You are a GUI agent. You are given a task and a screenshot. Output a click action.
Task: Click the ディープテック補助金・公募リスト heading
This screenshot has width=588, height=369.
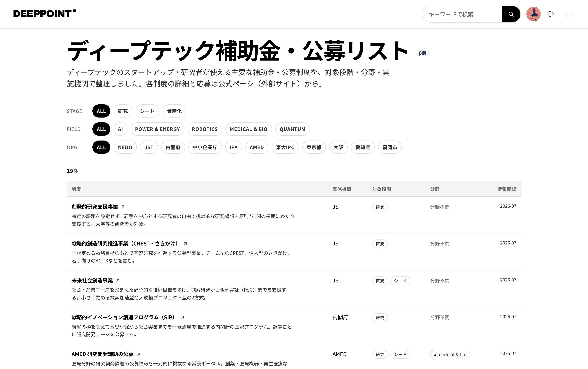(237, 51)
